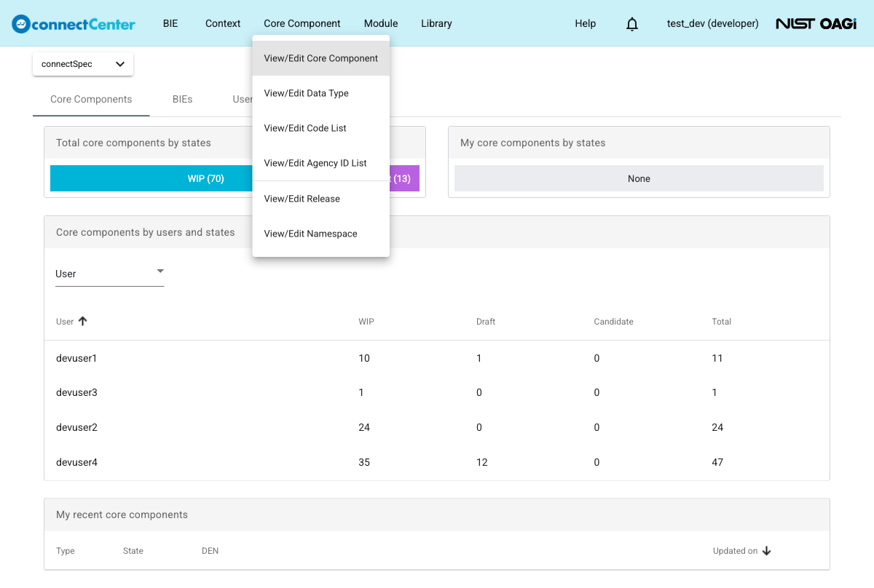This screenshot has width=874, height=588.
Task: Sort by User column arrow
Action: [82, 321]
